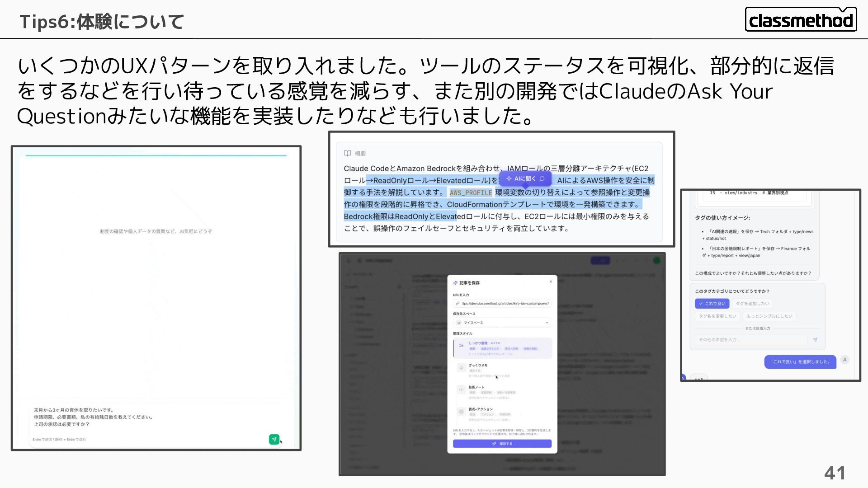Click the 概要 book icon
Screen dimensions: 868x488
tap(347, 153)
